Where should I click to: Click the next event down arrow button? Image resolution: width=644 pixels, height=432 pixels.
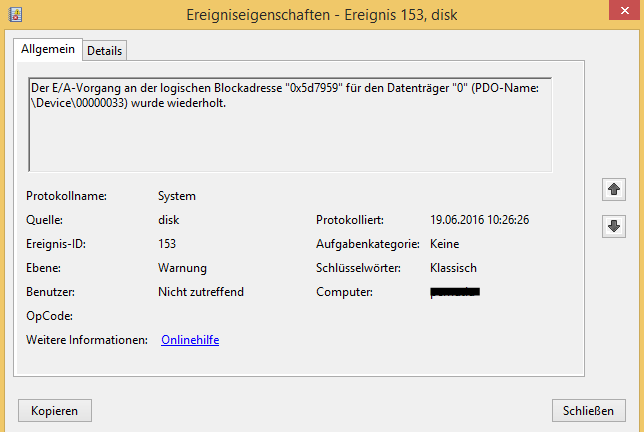tap(614, 226)
